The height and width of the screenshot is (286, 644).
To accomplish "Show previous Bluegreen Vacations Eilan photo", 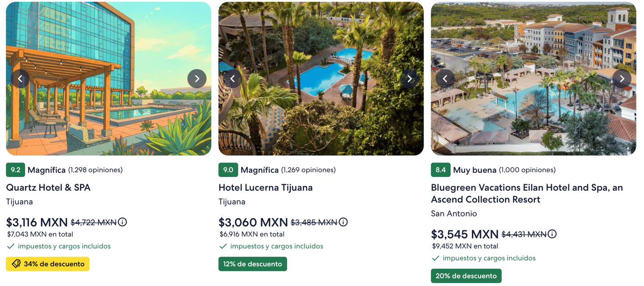I will [x=445, y=79].
